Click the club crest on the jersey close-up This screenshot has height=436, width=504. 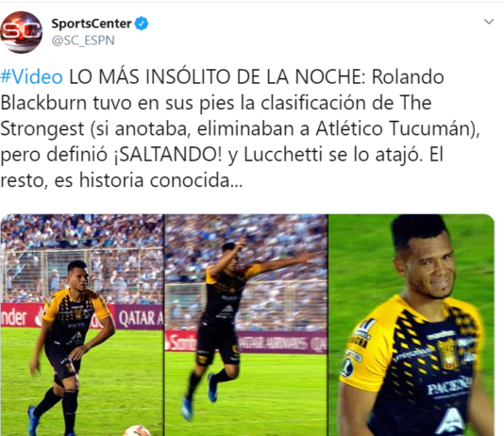tap(447, 355)
